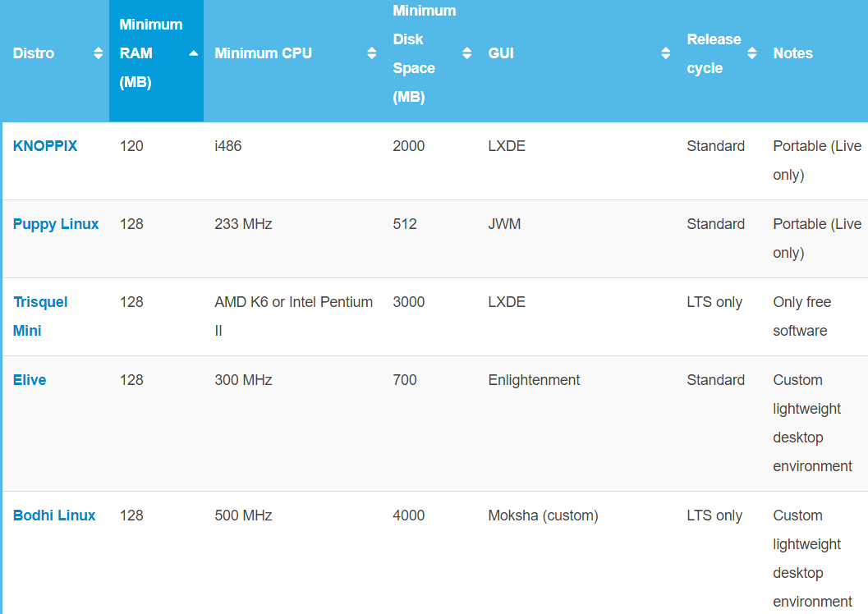This screenshot has width=868, height=614.
Task: Select the JWM GUI cell
Action: click(x=504, y=224)
